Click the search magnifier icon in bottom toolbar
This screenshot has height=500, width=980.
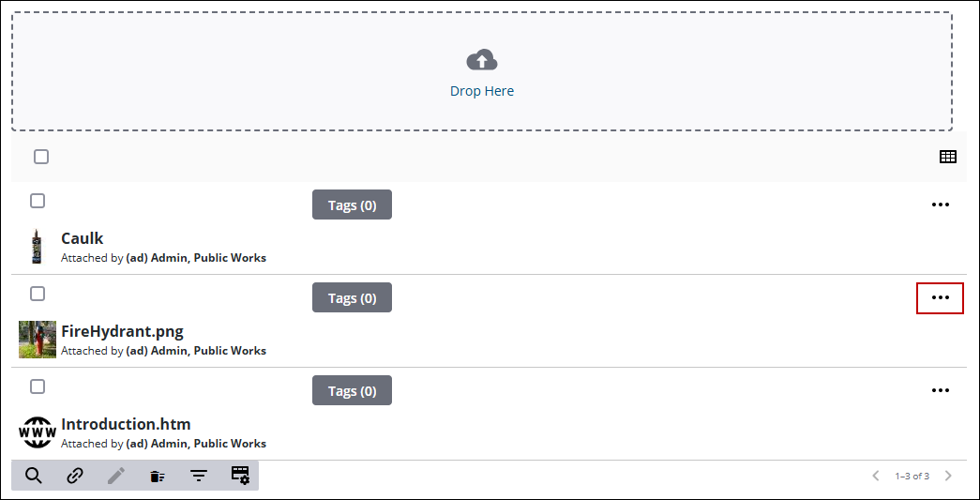pos(34,476)
